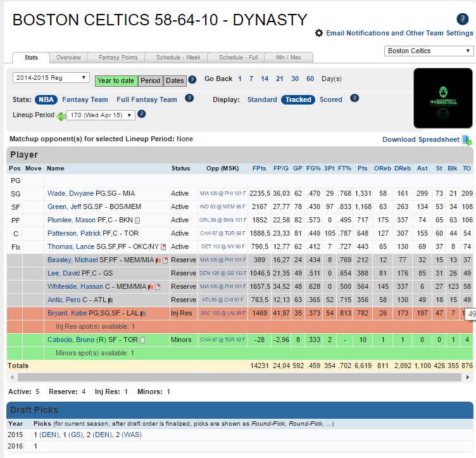Set display to Standard
The width and height of the screenshot is (476, 458).
pos(262,99)
